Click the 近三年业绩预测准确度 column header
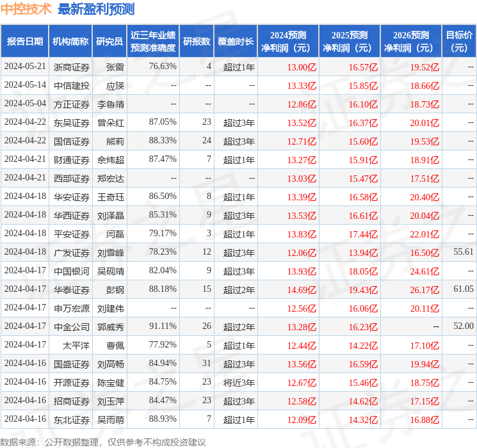This screenshot has height=448, width=477. click(153, 42)
